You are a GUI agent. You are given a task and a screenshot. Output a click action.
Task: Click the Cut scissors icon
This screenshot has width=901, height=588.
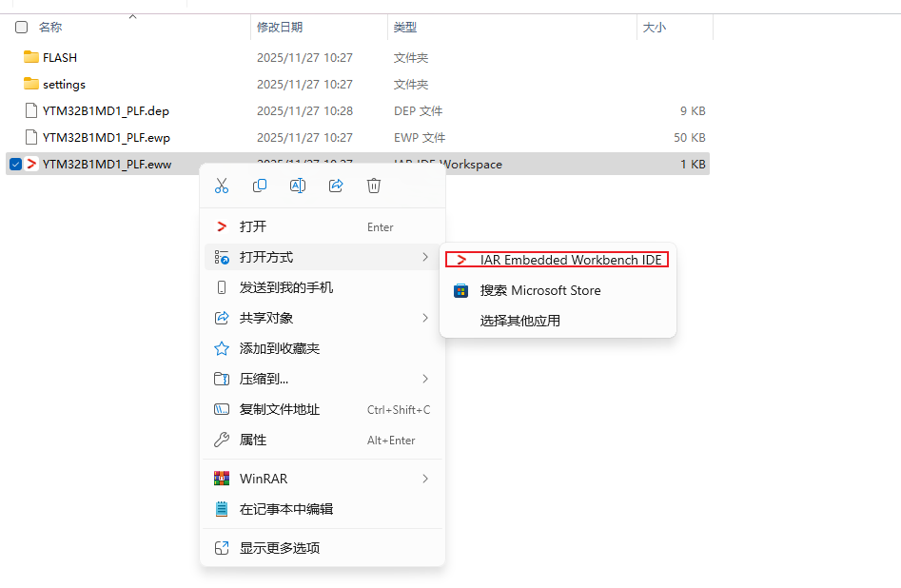pos(222,186)
